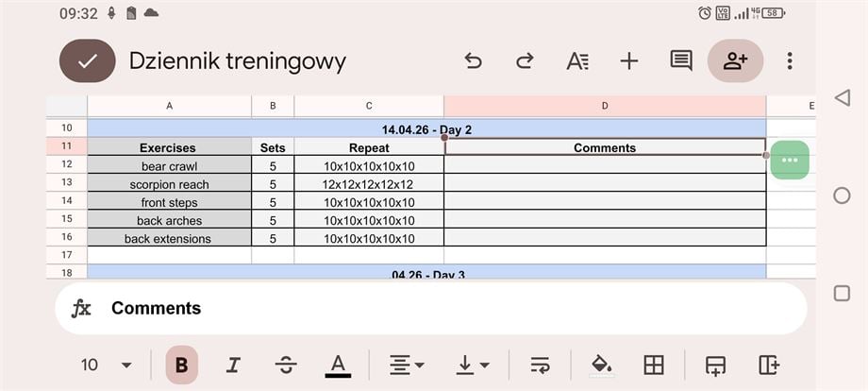868x391 pixels.
Task: Expand the horizontal align dropdown
Action: point(407,365)
